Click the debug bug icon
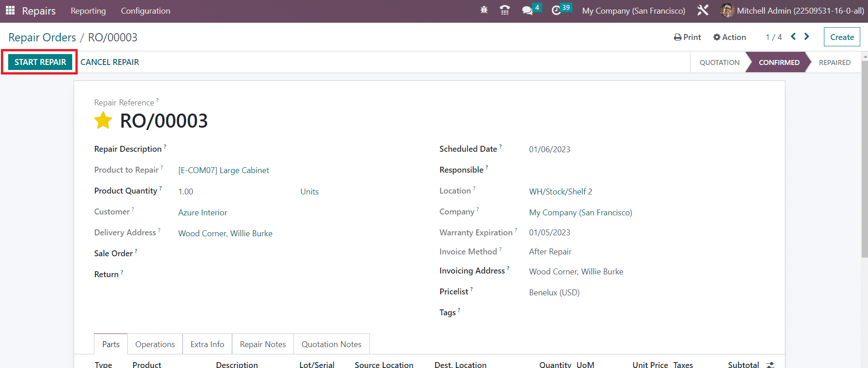This screenshot has width=868, height=368. (484, 10)
